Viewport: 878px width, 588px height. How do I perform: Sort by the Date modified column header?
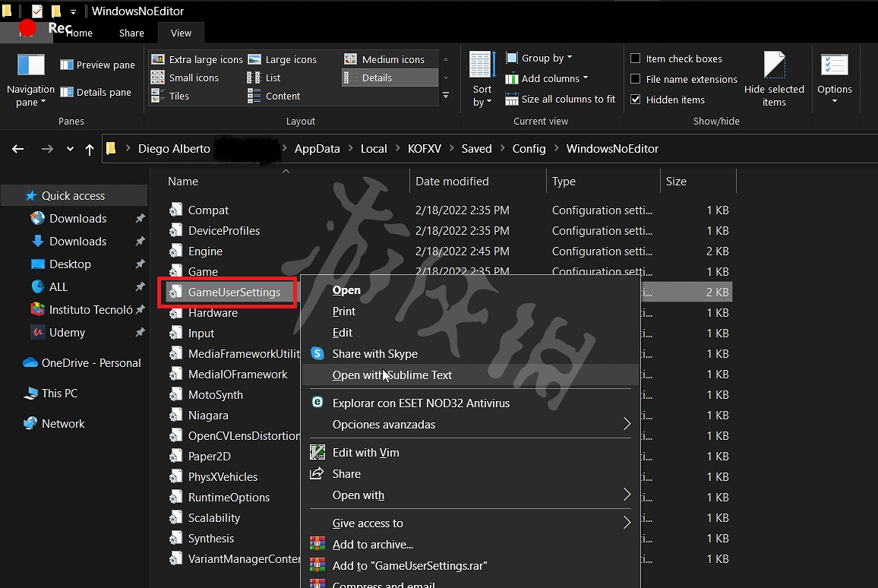click(x=452, y=182)
